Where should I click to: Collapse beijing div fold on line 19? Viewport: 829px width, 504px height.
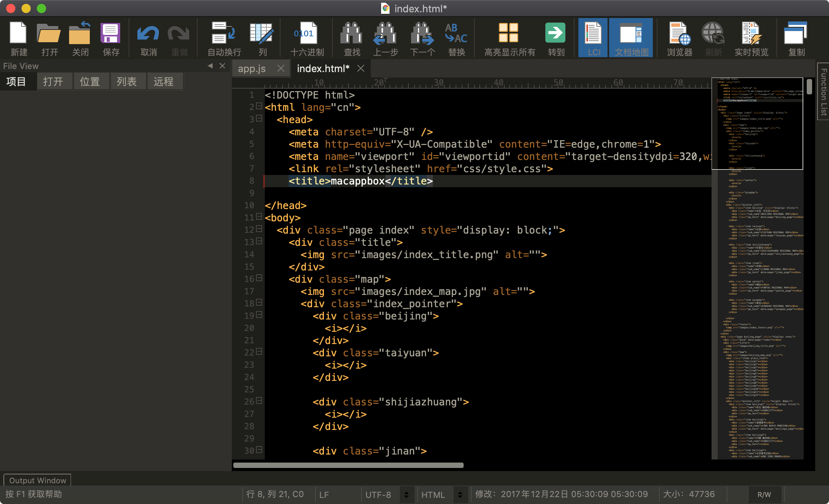pos(259,315)
